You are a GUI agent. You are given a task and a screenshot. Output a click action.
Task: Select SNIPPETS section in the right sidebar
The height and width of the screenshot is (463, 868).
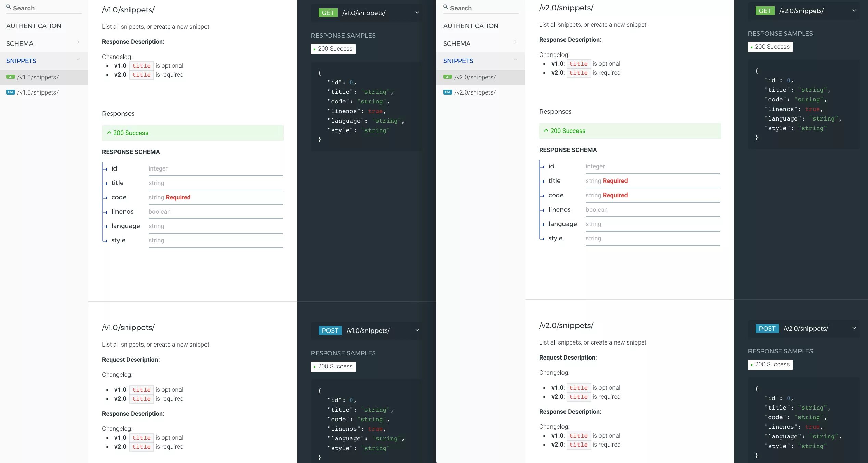pyautogui.click(x=458, y=61)
